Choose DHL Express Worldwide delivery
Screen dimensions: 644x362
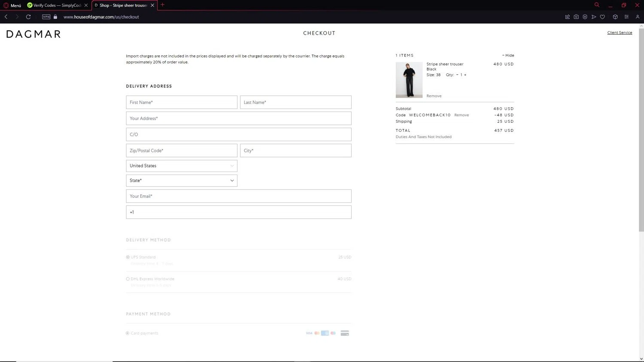click(128, 279)
